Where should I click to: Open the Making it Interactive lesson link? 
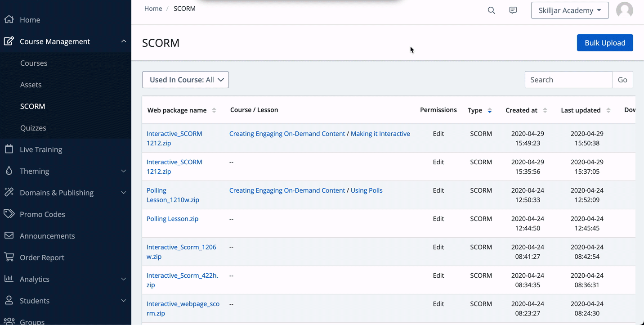pyautogui.click(x=380, y=134)
